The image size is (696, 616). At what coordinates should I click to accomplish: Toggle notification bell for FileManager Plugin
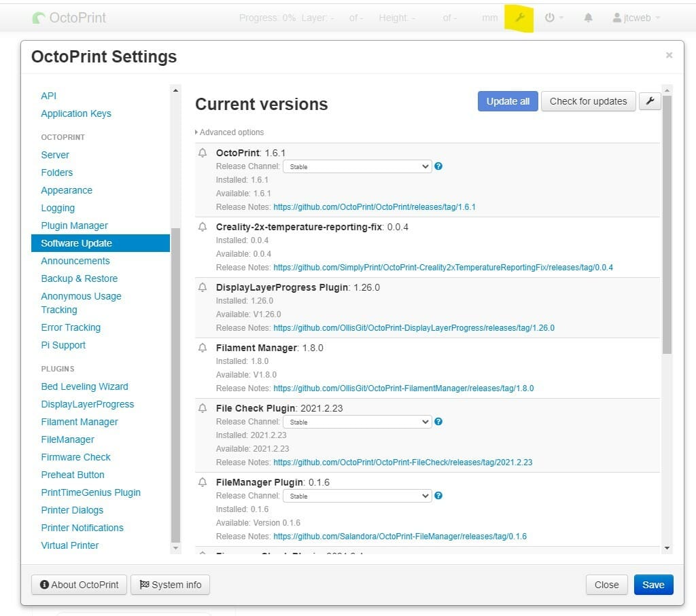203,482
